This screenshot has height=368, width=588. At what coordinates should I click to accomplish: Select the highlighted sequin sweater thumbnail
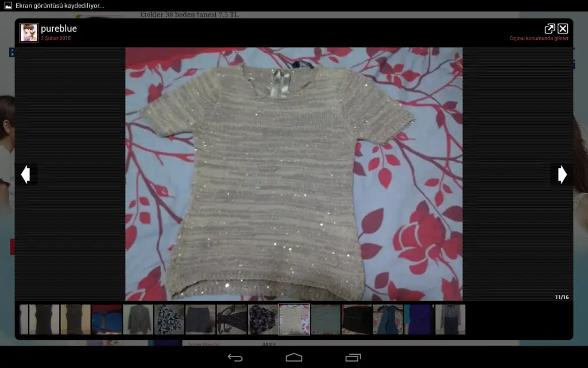pos(294,320)
